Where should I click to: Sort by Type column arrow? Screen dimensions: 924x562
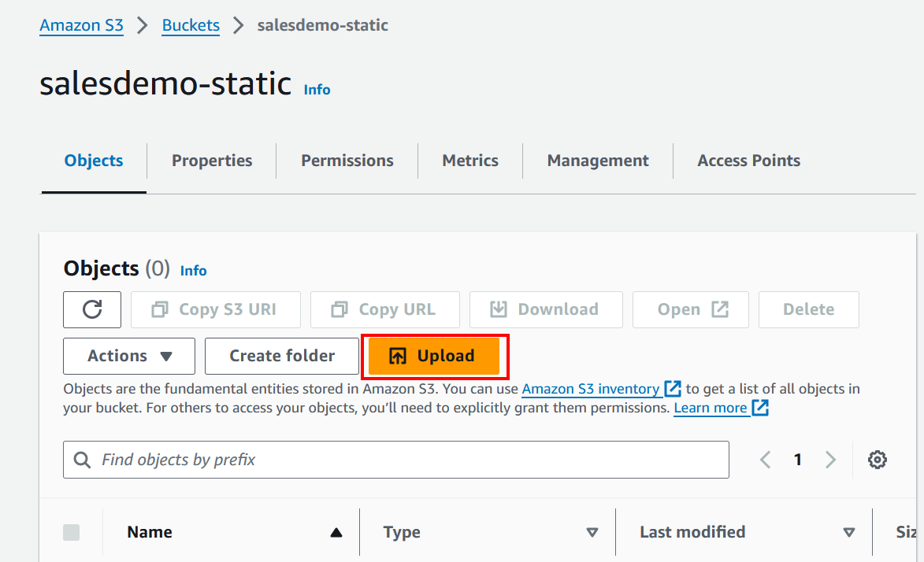[592, 533]
